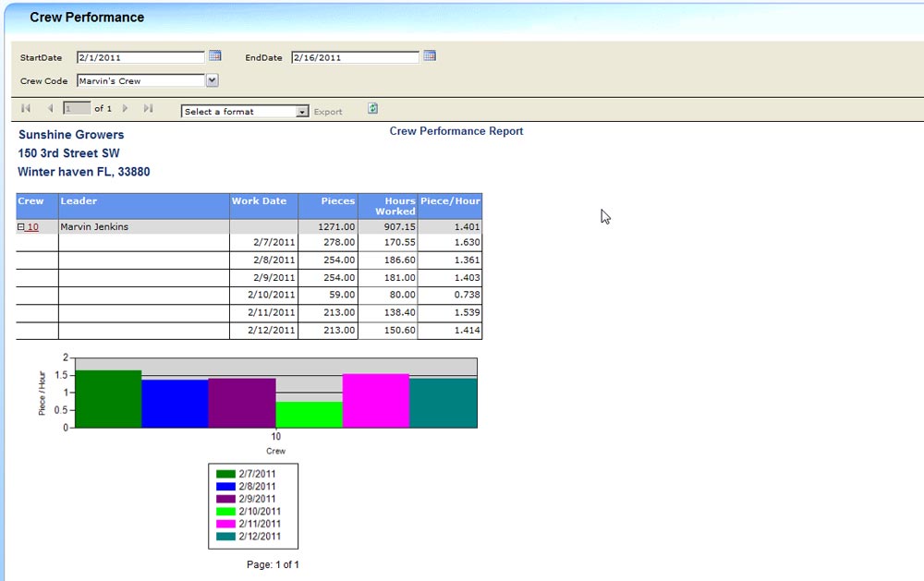924x581 pixels.
Task: Click the teal 2/12/2011 legend swatch
Action: pos(225,537)
